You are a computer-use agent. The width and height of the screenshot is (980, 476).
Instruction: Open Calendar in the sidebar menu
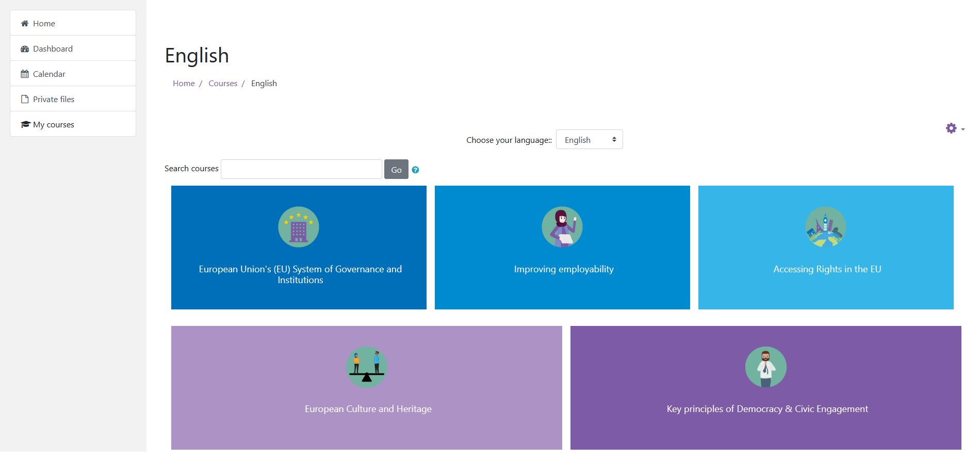[x=73, y=74]
